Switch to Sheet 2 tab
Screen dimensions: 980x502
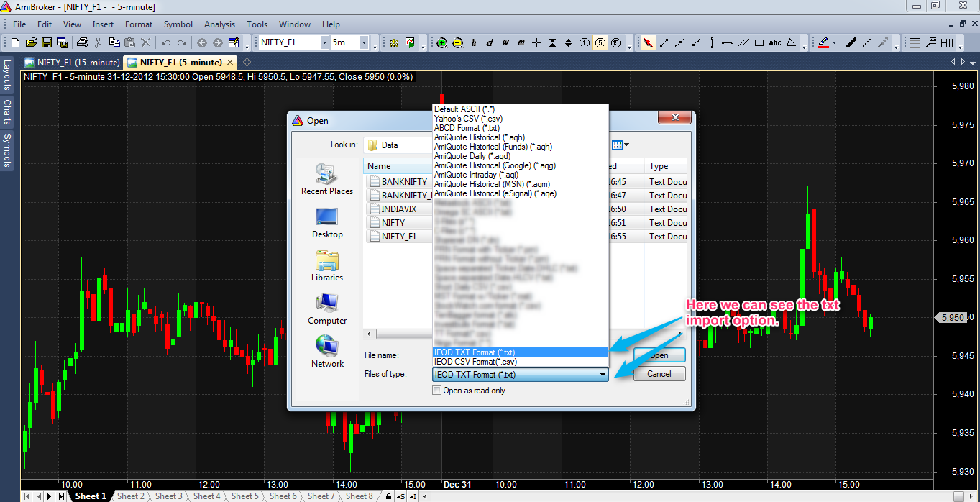click(130, 496)
